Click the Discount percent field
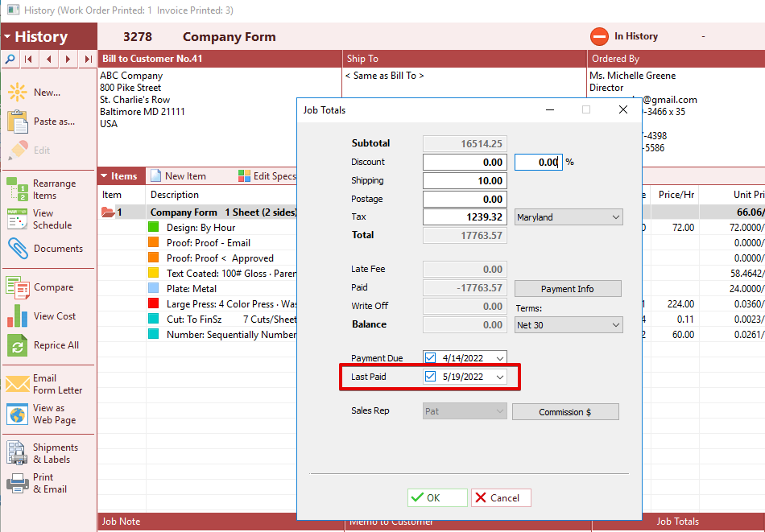The image size is (765, 532). [x=539, y=163]
